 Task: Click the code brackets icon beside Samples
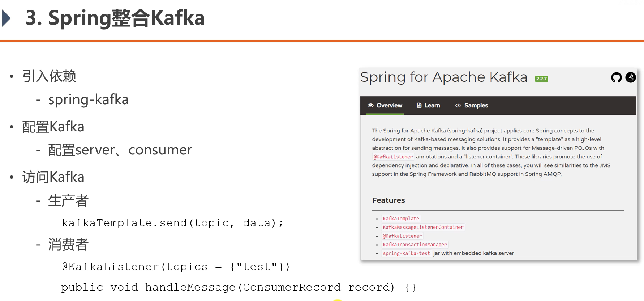coord(458,105)
